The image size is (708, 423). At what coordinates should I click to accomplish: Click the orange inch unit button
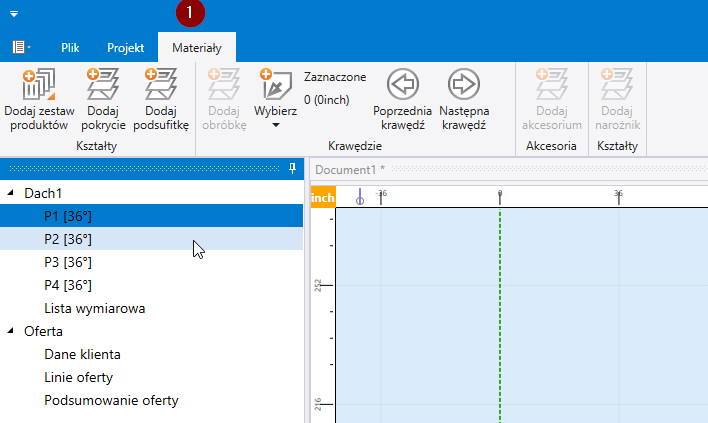323,198
